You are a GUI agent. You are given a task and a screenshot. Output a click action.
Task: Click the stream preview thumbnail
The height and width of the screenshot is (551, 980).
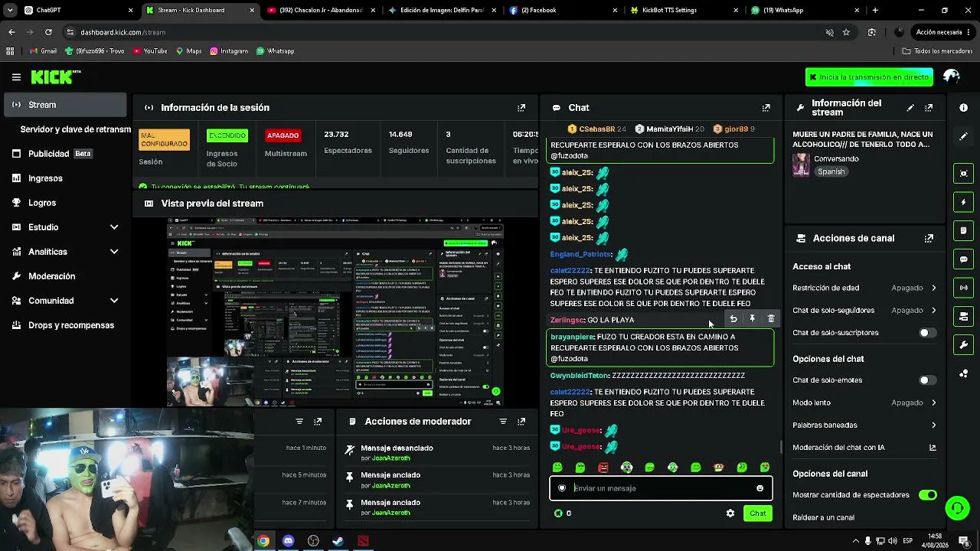[x=335, y=312]
